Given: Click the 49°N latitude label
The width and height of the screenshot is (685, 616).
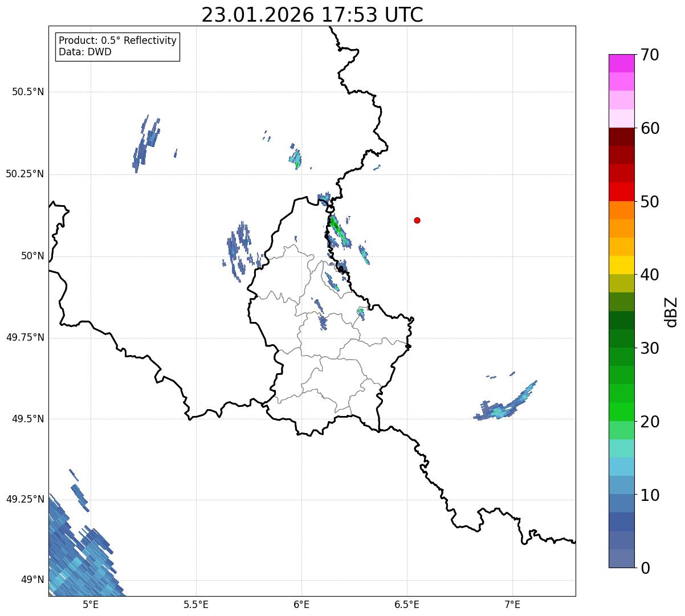Looking at the screenshot, I should [x=32, y=580].
